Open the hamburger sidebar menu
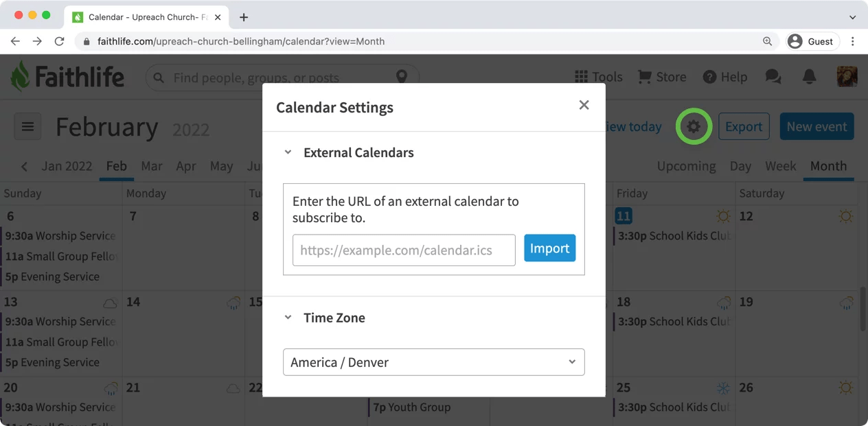This screenshot has height=426, width=868. (x=27, y=126)
